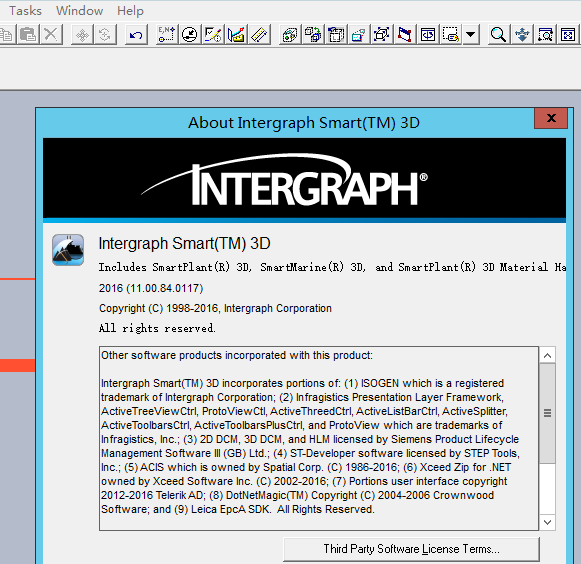Click the yellow ruler Measure icon

coord(259,35)
